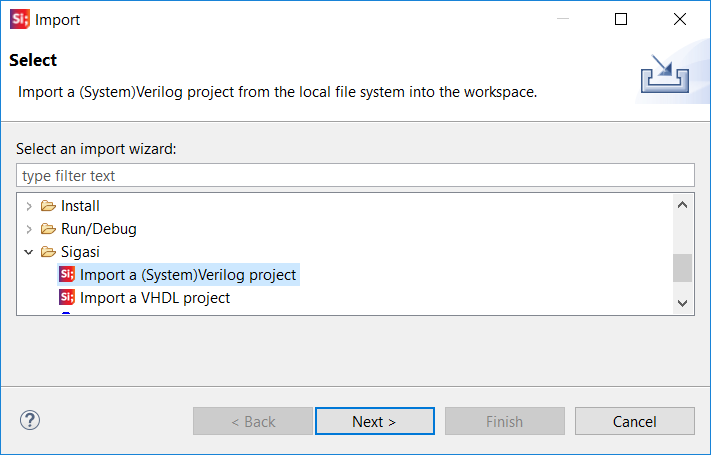Click the import wizard banner icon
711x455 pixels.
pos(664,73)
